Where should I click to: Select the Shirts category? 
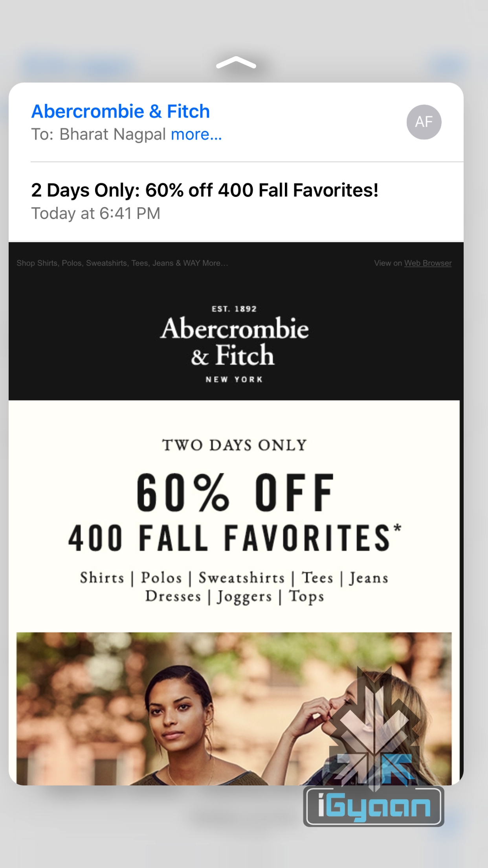102,578
